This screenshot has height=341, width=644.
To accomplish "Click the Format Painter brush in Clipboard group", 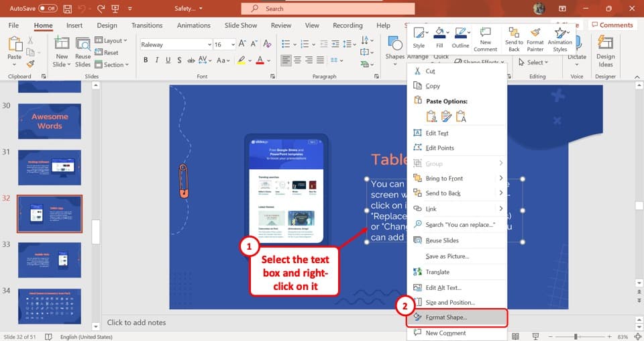I will 30,64.
